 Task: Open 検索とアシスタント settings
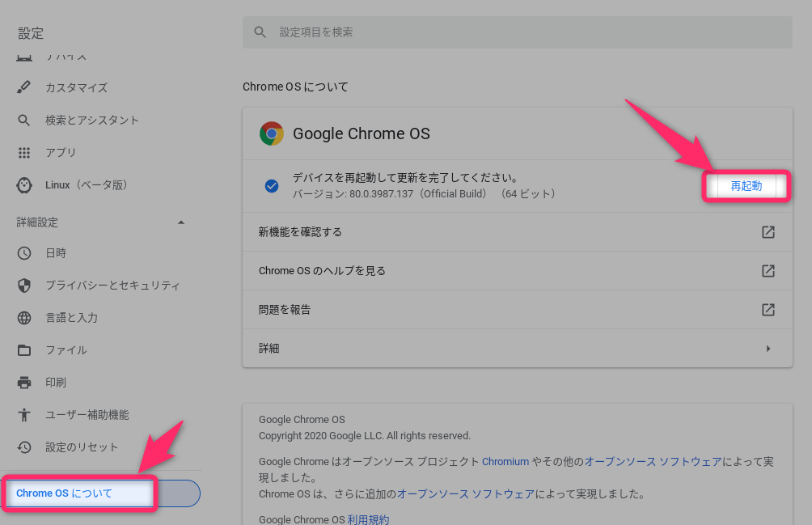91,120
